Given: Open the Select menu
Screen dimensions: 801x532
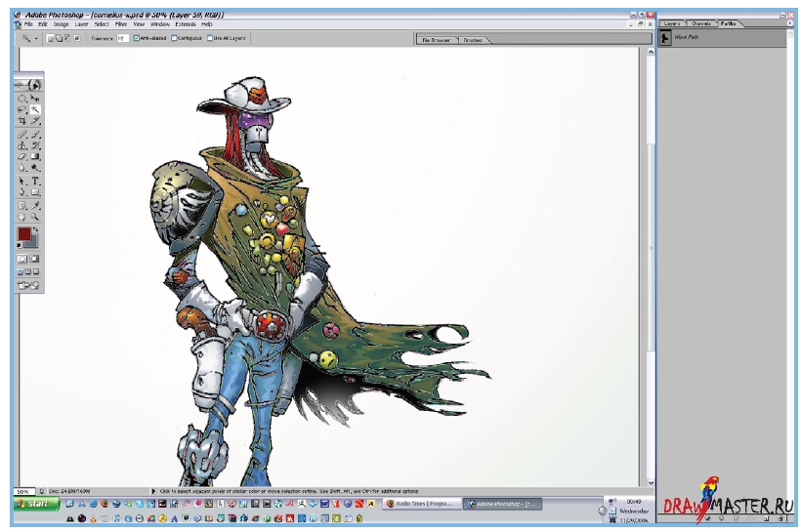Looking at the screenshot, I should click(102, 24).
